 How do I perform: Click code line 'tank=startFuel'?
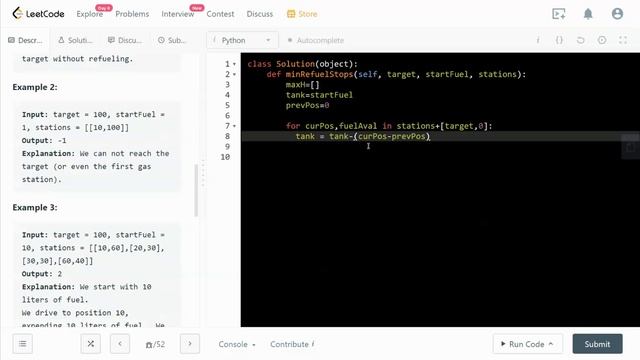[x=319, y=95]
